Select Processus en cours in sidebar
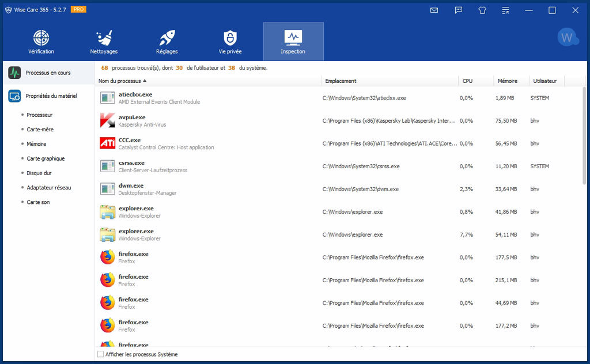590x364 pixels. tap(49, 73)
